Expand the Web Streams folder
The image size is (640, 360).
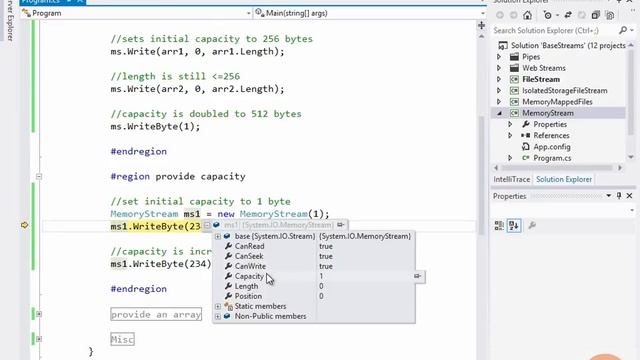coord(499,68)
